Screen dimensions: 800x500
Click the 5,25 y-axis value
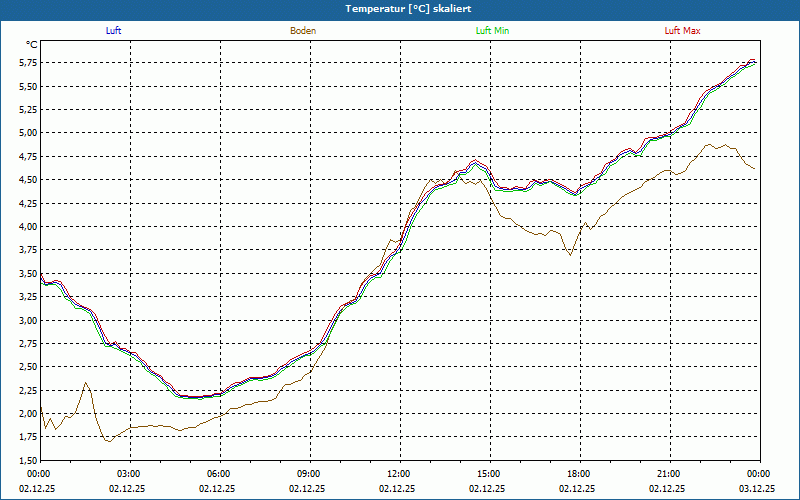click(x=28, y=110)
